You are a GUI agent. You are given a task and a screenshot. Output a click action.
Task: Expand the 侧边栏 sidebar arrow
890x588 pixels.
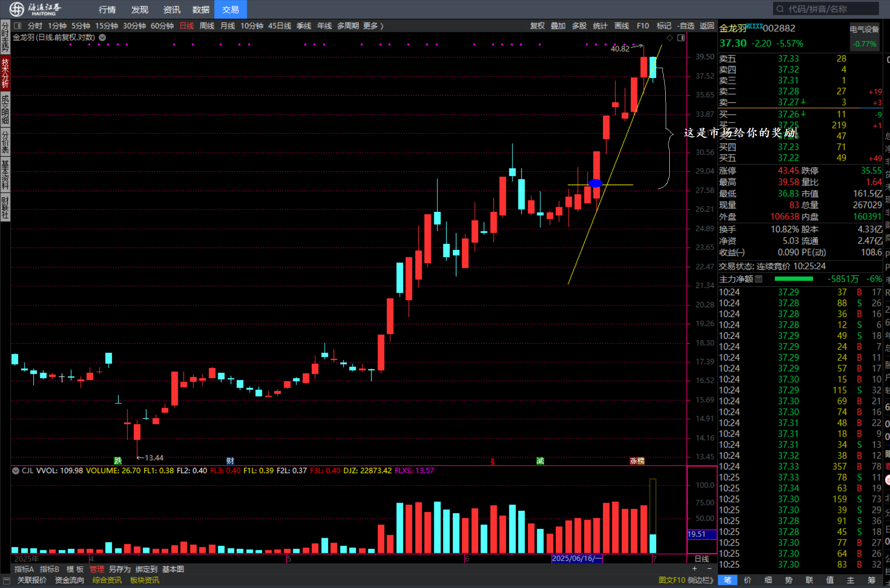701,580
